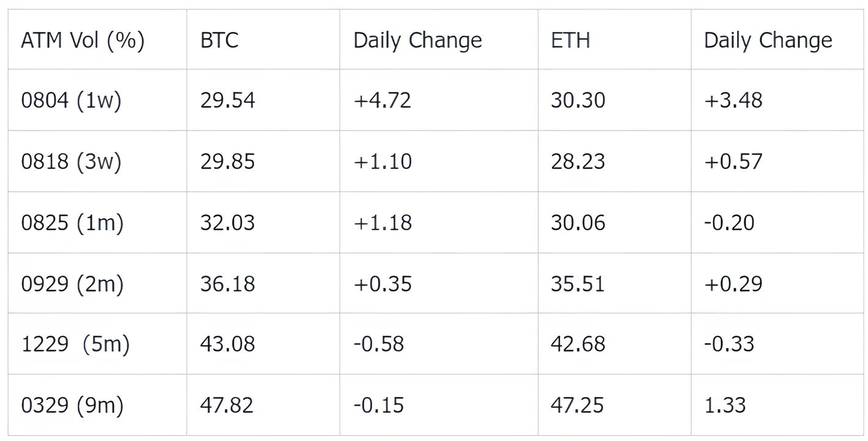
Task: Click the 0804 (1w) row label
Action: (71, 100)
